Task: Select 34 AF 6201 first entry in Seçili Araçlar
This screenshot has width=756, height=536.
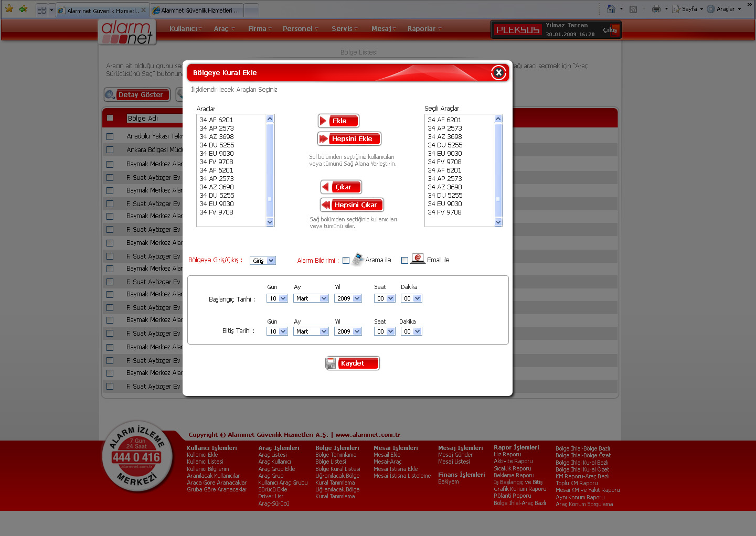Action: point(444,120)
